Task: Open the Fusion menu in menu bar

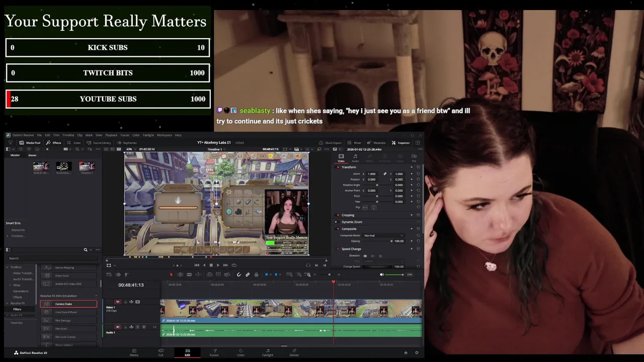Action: tap(125, 135)
